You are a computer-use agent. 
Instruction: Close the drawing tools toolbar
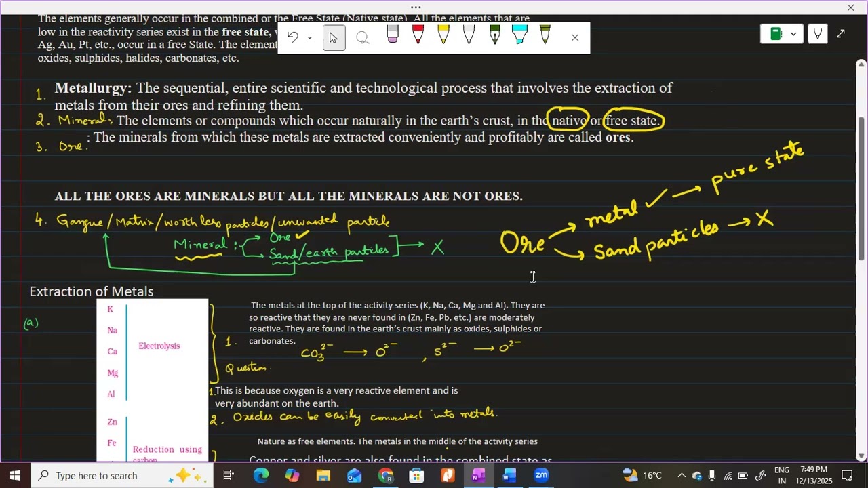click(x=575, y=37)
